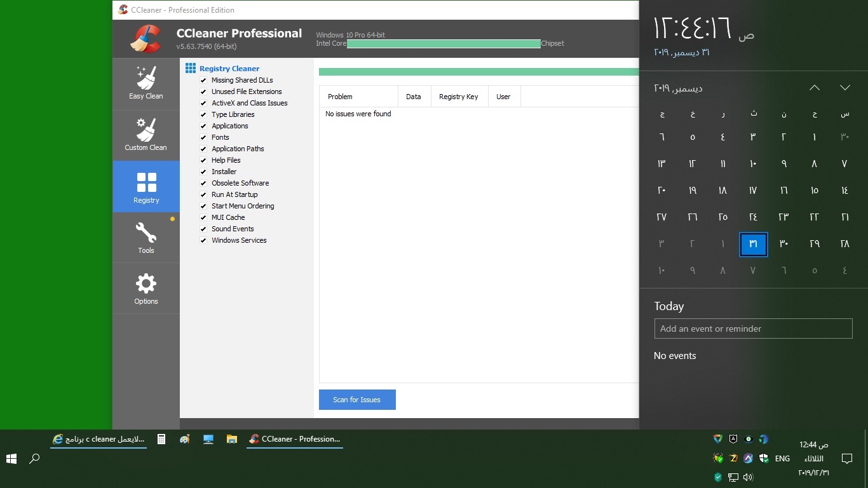Open the Tools wrench section

coord(146,238)
